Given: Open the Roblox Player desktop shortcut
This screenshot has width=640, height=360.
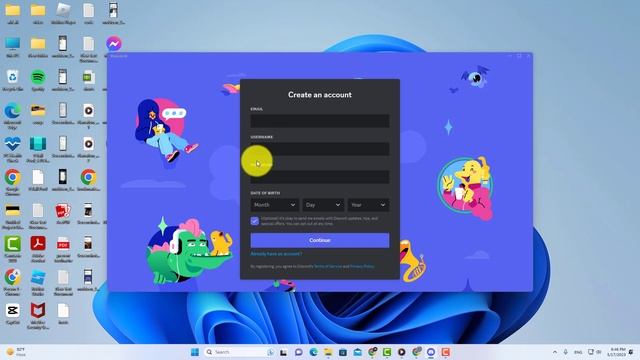Looking at the screenshot, I should pos(63,13).
